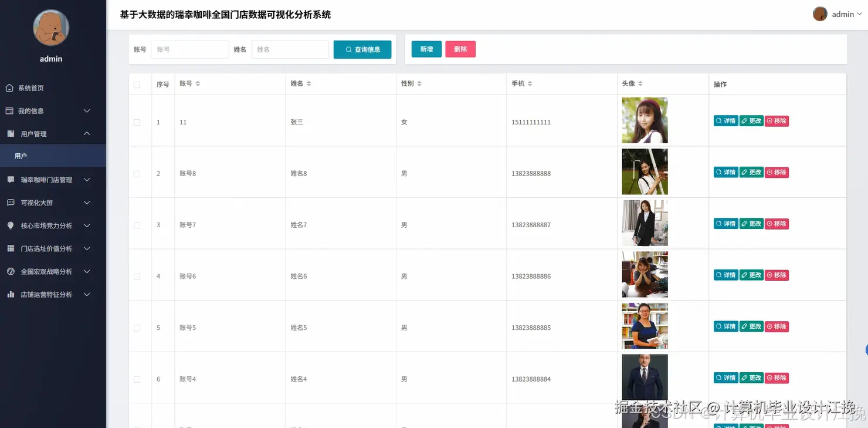Viewport: 868px width, 428px height.
Task: Click the avatar photo in 账号6 row
Action: tap(645, 274)
